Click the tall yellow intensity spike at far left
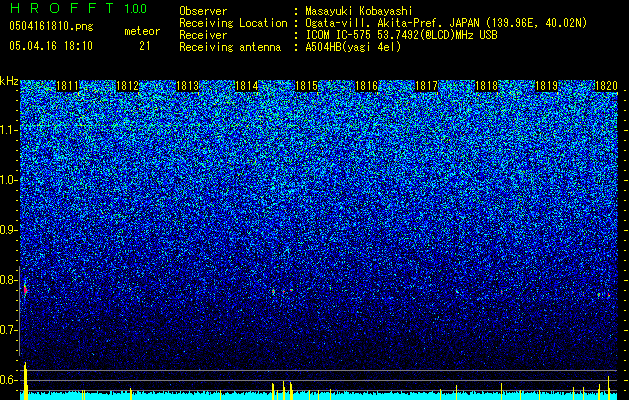The height and width of the screenshot is (400, 629). (x=26, y=381)
